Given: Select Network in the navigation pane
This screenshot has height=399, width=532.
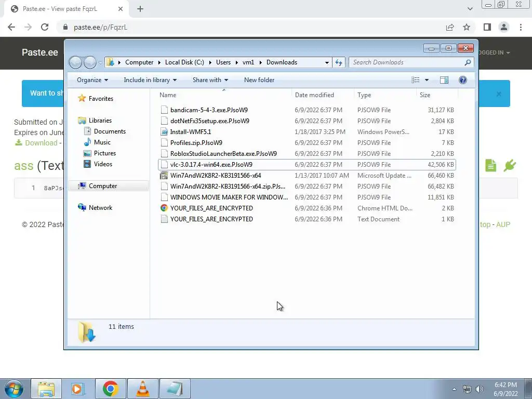Looking at the screenshot, I should [100, 208].
